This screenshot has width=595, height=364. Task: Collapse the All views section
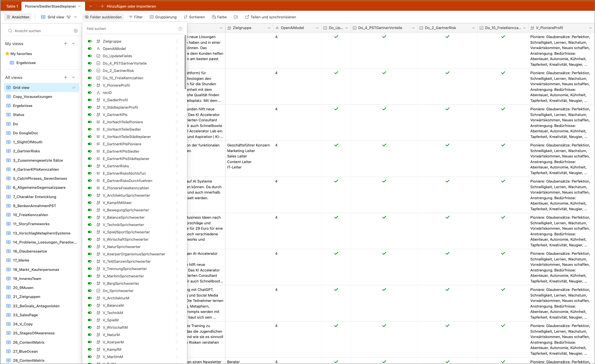point(73,77)
